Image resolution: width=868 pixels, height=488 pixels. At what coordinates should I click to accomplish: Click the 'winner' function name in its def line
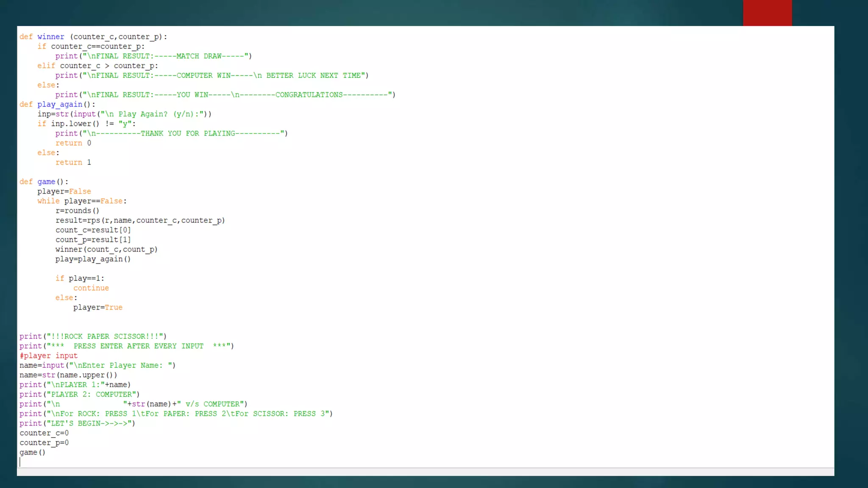coord(50,37)
